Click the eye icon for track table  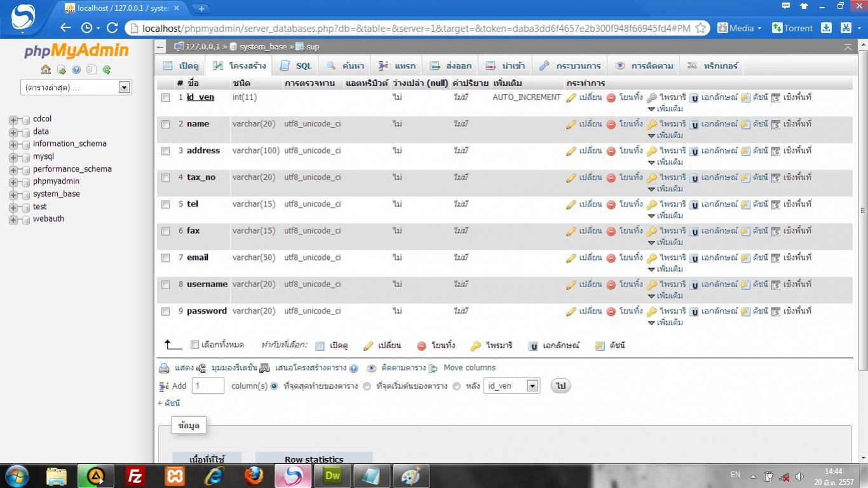372,368
